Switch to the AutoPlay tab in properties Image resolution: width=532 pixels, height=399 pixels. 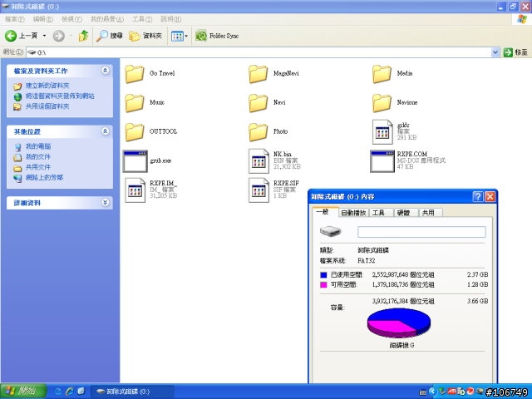pyautogui.click(x=353, y=213)
